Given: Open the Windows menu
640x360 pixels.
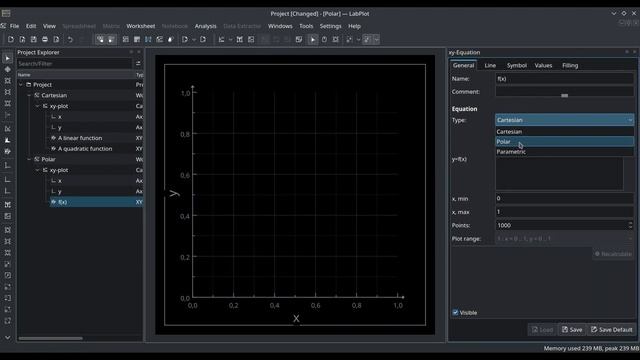Looking at the screenshot, I should [280, 26].
